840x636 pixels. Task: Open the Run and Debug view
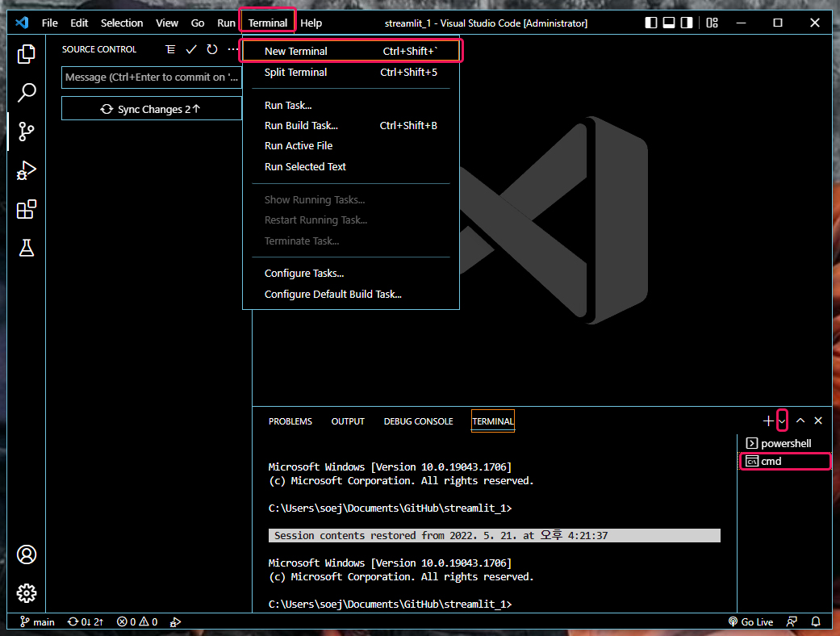tap(27, 170)
